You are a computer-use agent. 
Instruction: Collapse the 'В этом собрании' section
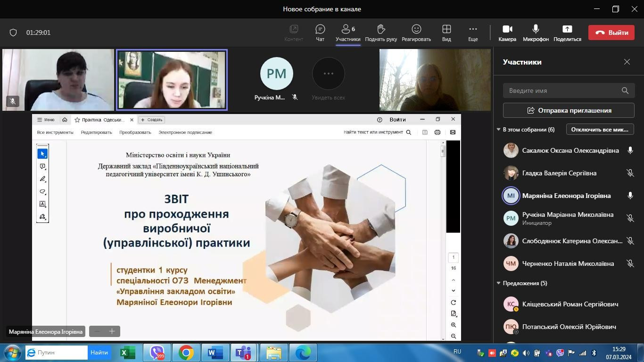498,130
